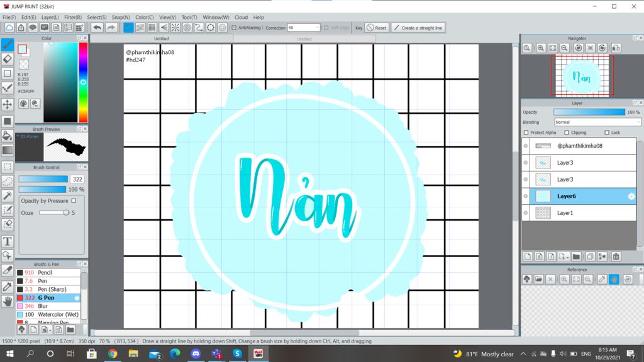The width and height of the screenshot is (644, 362).
Task: Turn on the Concentric circle snap guide
Action: 187,28
